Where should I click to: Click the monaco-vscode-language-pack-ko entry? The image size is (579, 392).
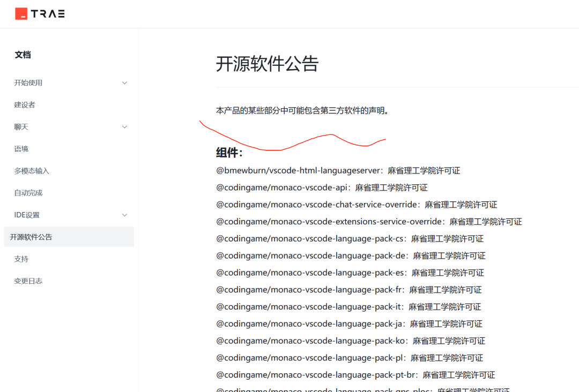coord(351,341)
